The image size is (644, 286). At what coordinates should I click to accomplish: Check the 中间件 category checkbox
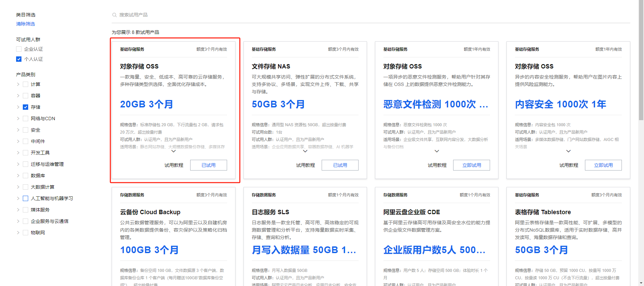coord(25,141)
